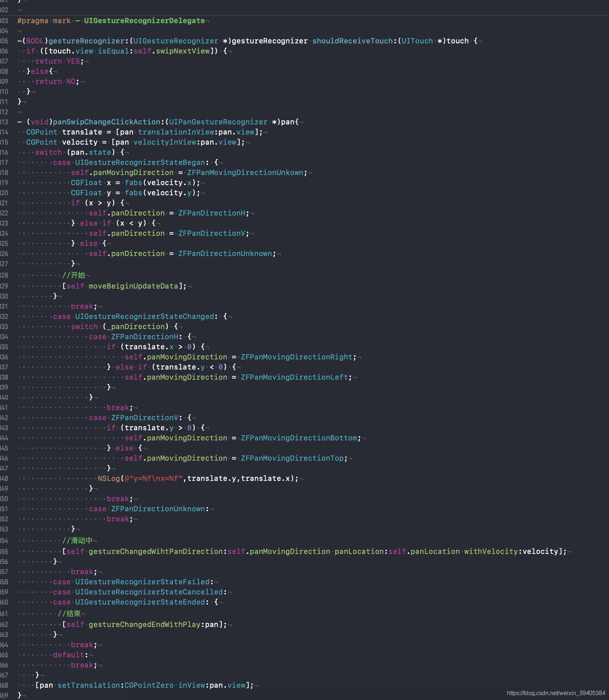This screenshot has height=700, width=609.
Task: Select case UIGestureRecognizerStateChanged
Action: pyautogui.click(x=136, y=316)
